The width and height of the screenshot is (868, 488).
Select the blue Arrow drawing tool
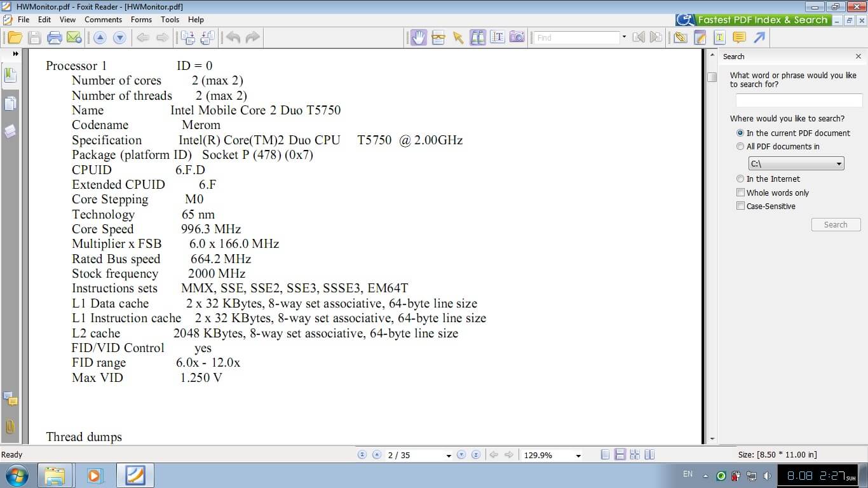pyautogui.click(x=759, y=37)
